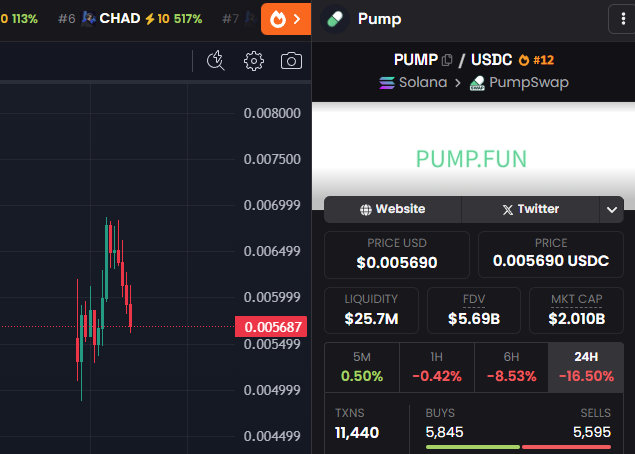This screenshot has height=454, width=635.
Task: Click the 517% gain on CHAD
Action: coord(188,19)
